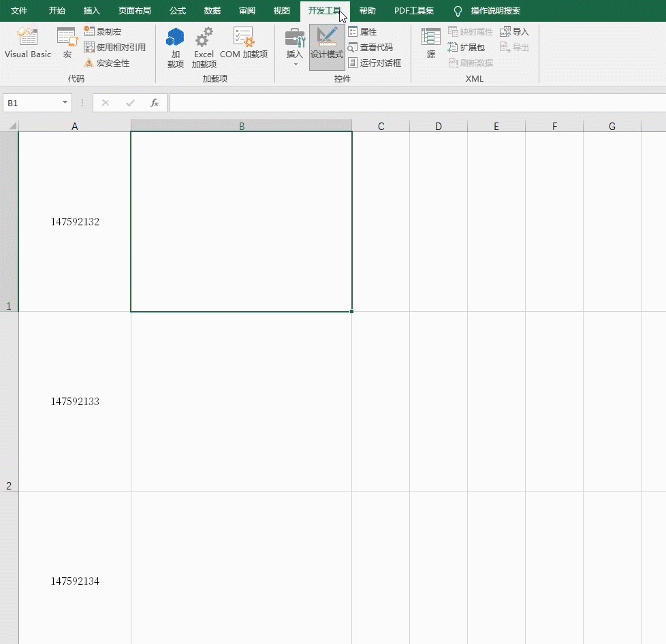Open the XML Source (源) pane
Viewport: 666px width, 644px height.
click(x=430, y=42)
